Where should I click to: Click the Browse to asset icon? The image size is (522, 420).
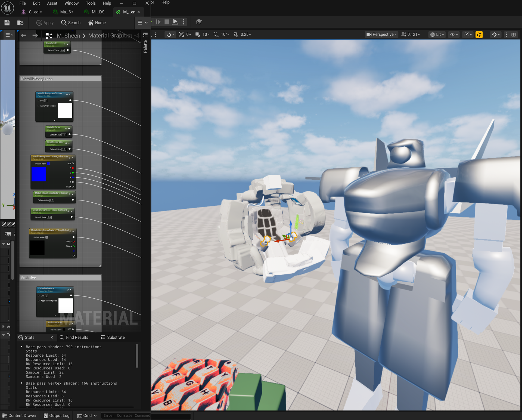pos(20,23)
